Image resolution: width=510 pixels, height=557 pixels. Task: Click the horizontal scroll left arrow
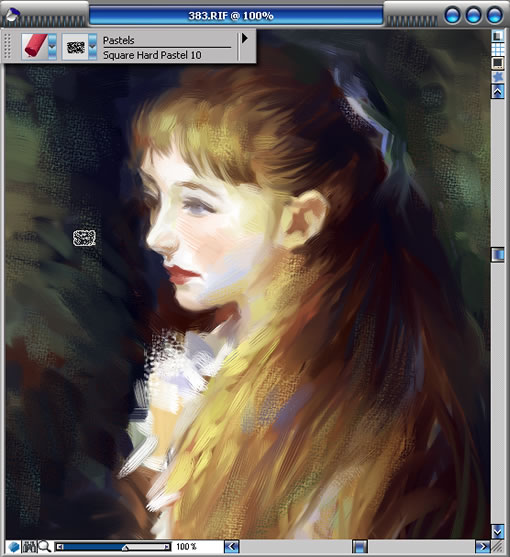pyautogui.click(x=232, y=546)
